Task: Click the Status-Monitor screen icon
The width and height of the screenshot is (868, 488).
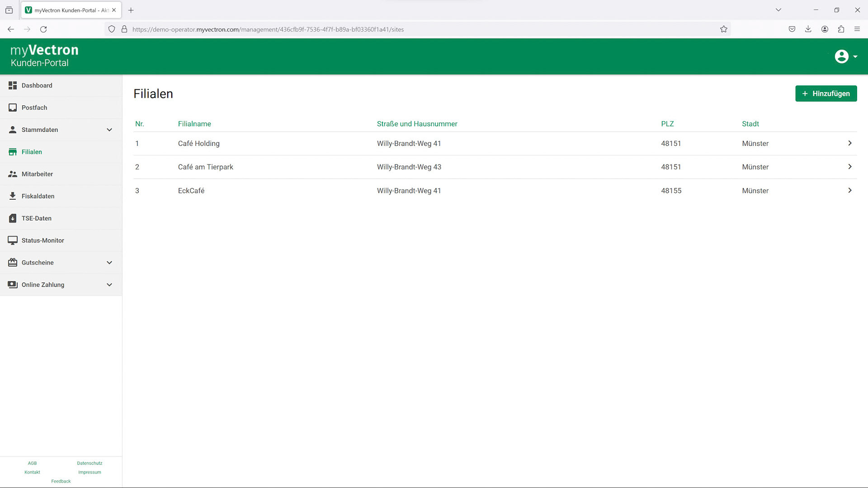Action: tap(13, 240)
